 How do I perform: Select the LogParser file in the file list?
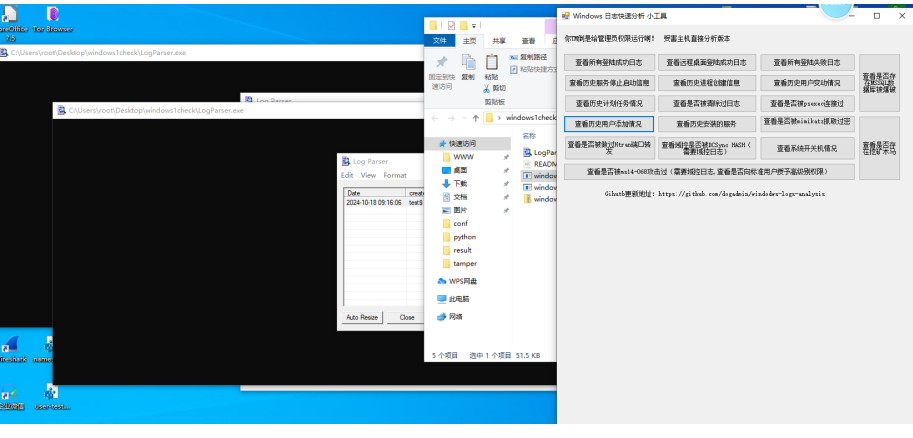[x=540, y=153]
